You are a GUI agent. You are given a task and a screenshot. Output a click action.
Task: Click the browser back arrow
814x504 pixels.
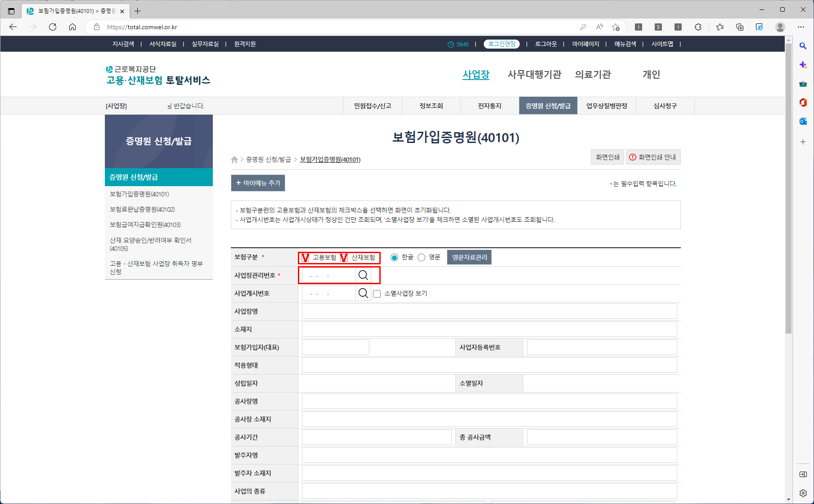pyautogui.click(x=13, y=27)
